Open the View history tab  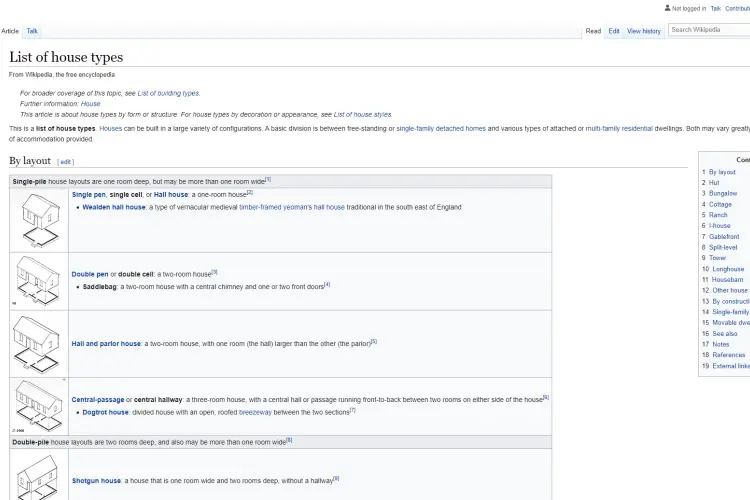[x=644, y=31]
